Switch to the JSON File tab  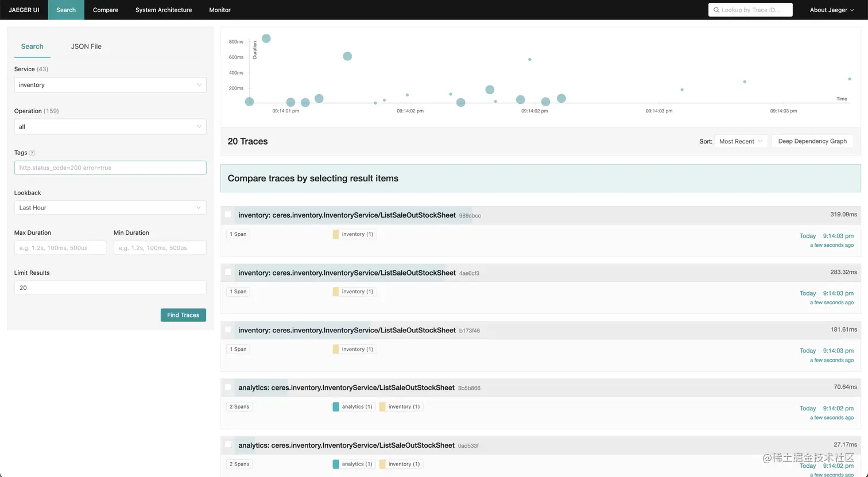(x=86, y=46)
